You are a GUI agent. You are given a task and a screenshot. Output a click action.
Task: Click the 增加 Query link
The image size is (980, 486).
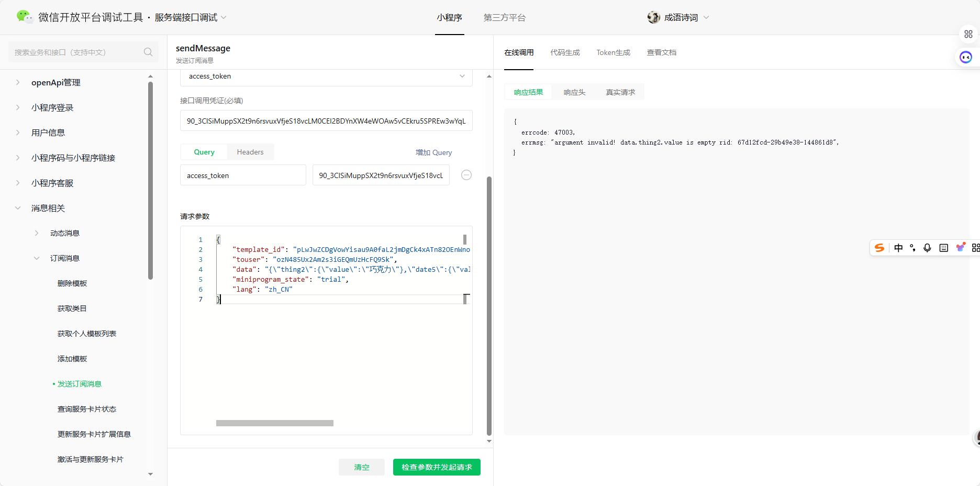coord(433,152)
